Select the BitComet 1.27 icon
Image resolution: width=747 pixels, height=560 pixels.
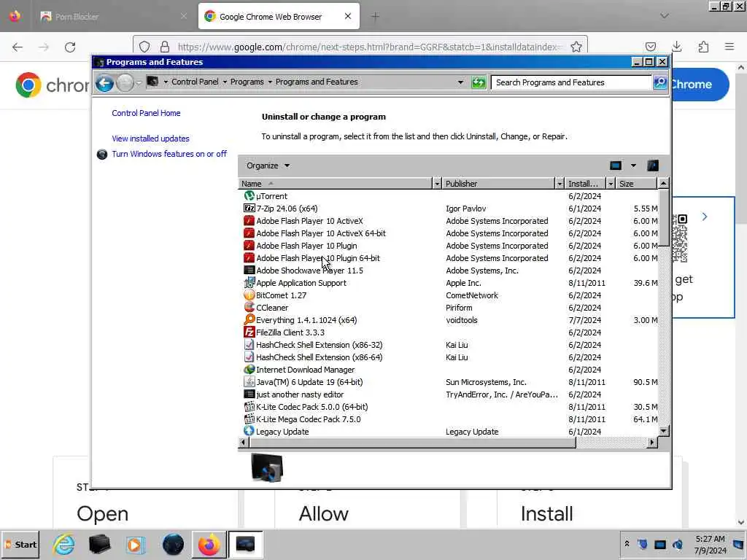tap(249, 295)
